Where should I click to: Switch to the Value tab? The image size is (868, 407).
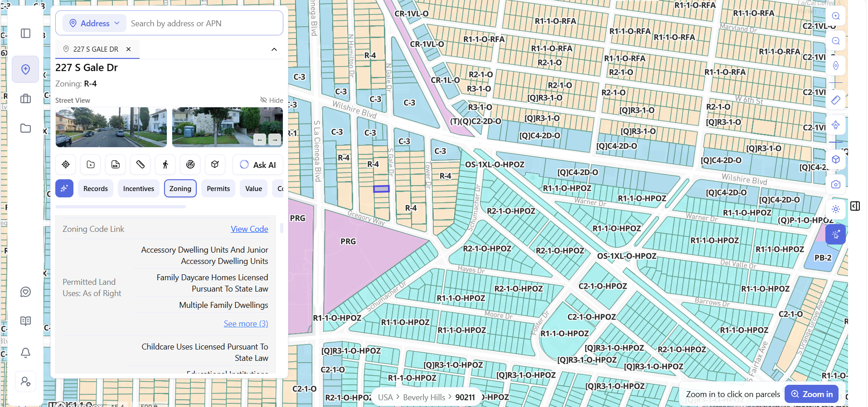coord(254,188)
